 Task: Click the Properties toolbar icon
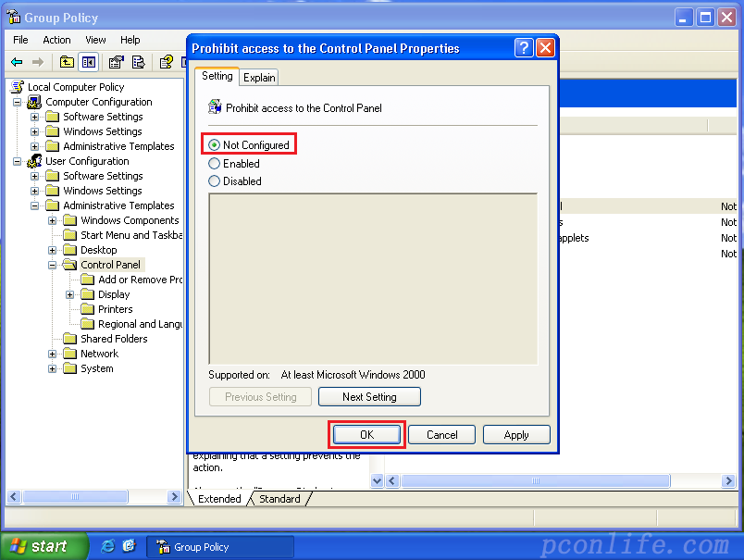[x=116, y=62]
